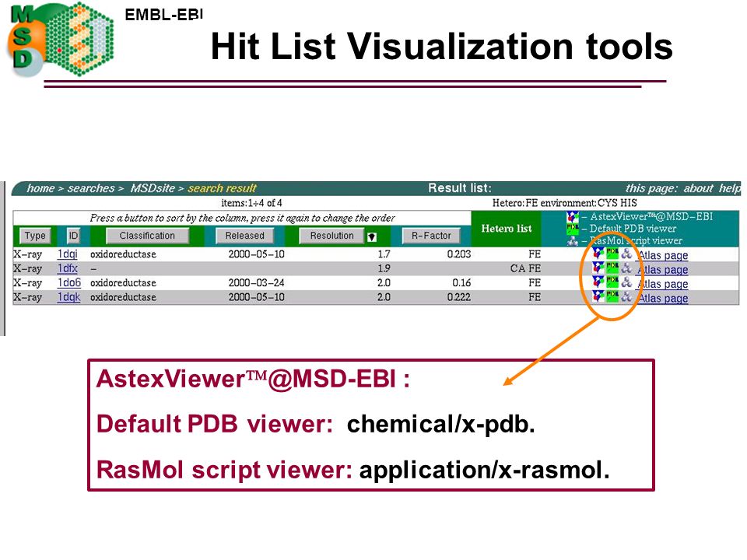Open AstexViewer icon for entry 1dqk
This screenshot has height=560, width=747.
pos(598,296)
